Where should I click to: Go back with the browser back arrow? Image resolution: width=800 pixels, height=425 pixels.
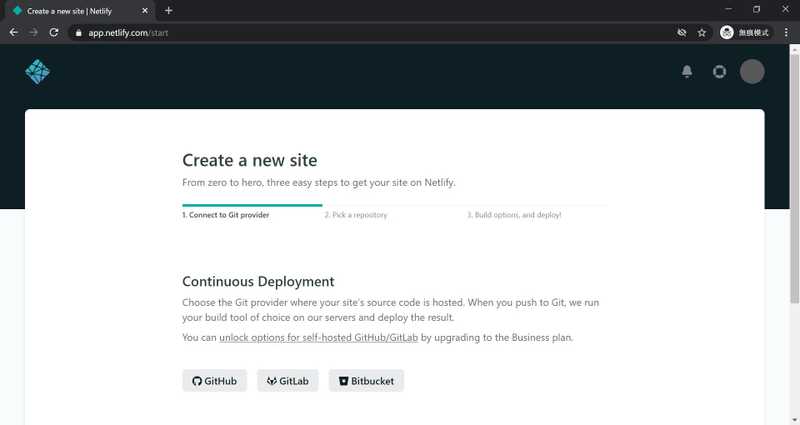14,33
